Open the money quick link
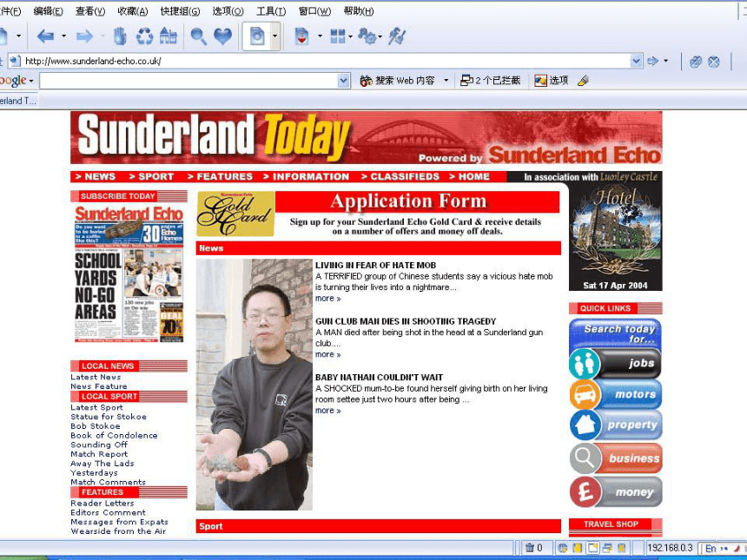The height and width of the screenshot is (560, 747). [x=615, y=492]
